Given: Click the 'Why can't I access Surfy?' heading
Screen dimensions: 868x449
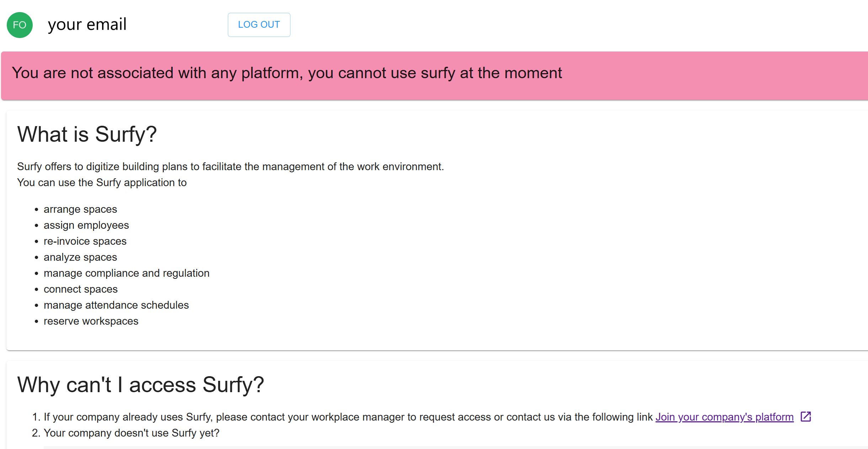Looking at the screenshot, I should [140, 385].
